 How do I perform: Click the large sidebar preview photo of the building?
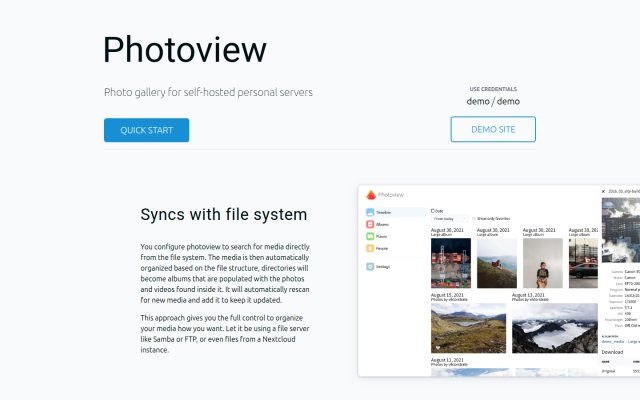(x=621, y=230)
